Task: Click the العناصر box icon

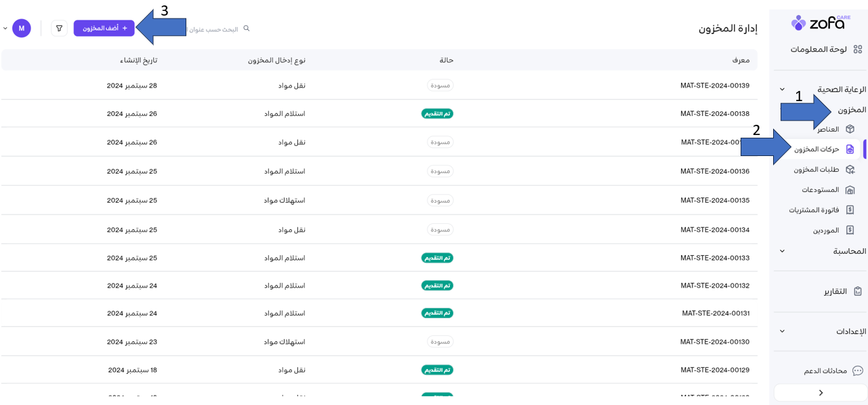Action: [850, 129]
